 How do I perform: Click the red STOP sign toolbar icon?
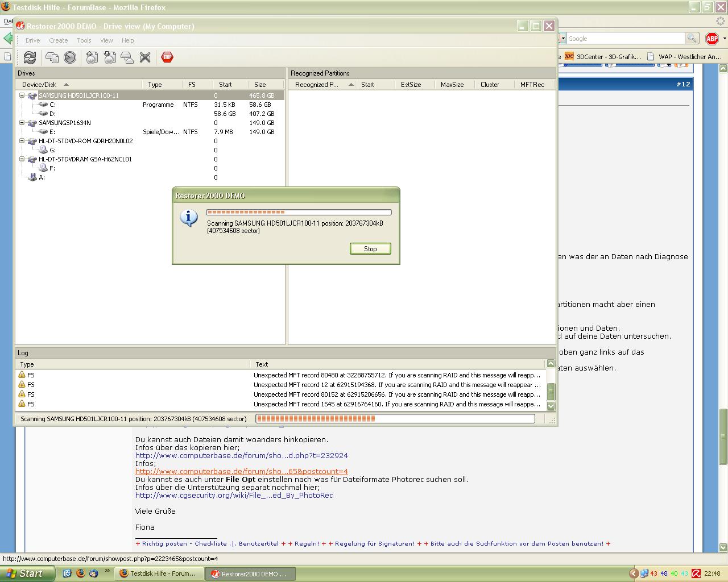[x=167, y=57]
